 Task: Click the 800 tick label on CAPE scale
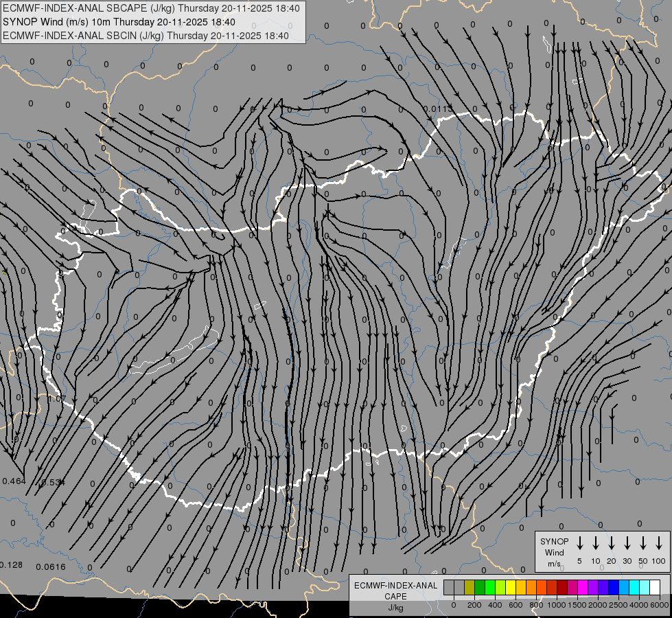point(536,605)
